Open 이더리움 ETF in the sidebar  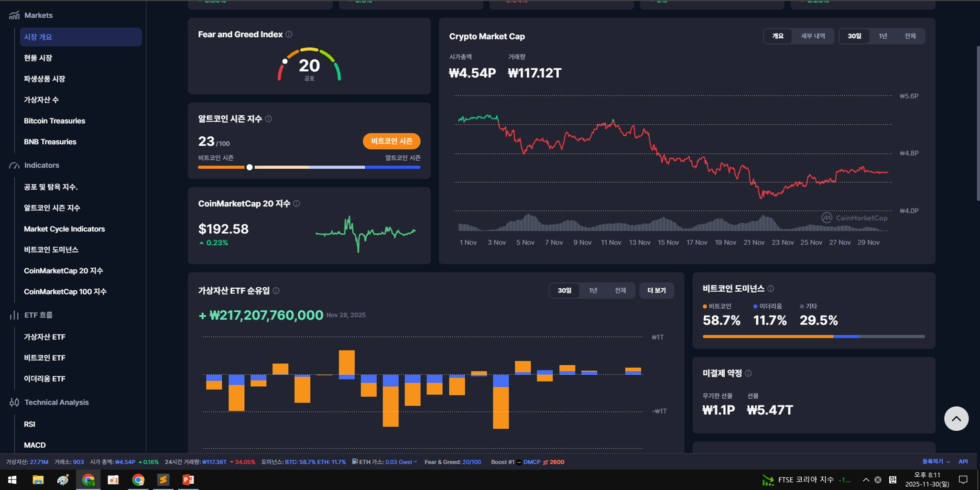click(44, 379)
